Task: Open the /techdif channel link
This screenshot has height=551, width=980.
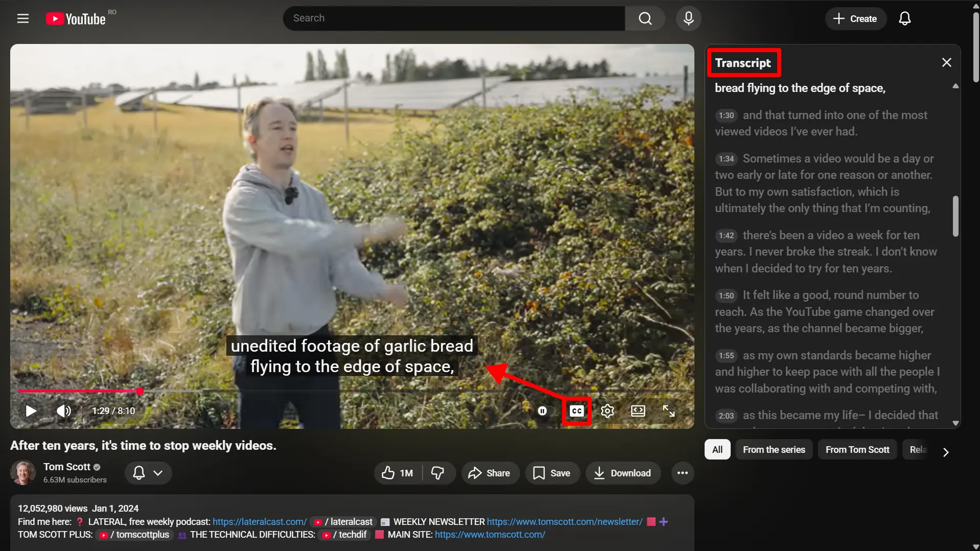Action: (x=345, y=535)
